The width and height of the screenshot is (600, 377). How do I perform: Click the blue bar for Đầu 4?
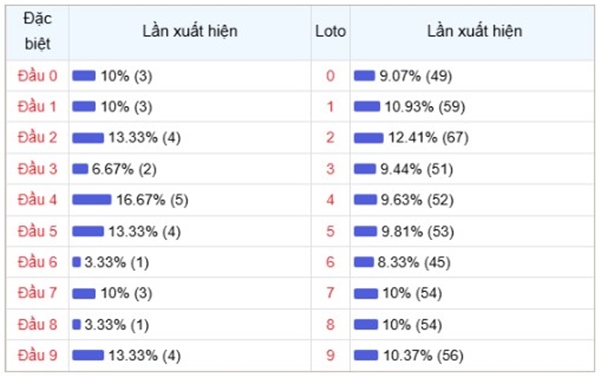(92, 199)
